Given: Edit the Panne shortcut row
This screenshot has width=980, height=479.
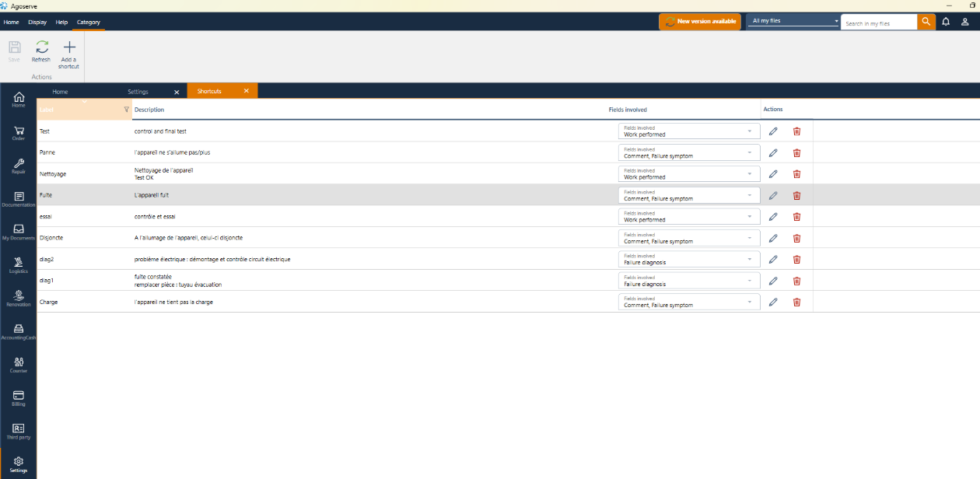Looking at the screenshot, I should click(x=773, y=152).
